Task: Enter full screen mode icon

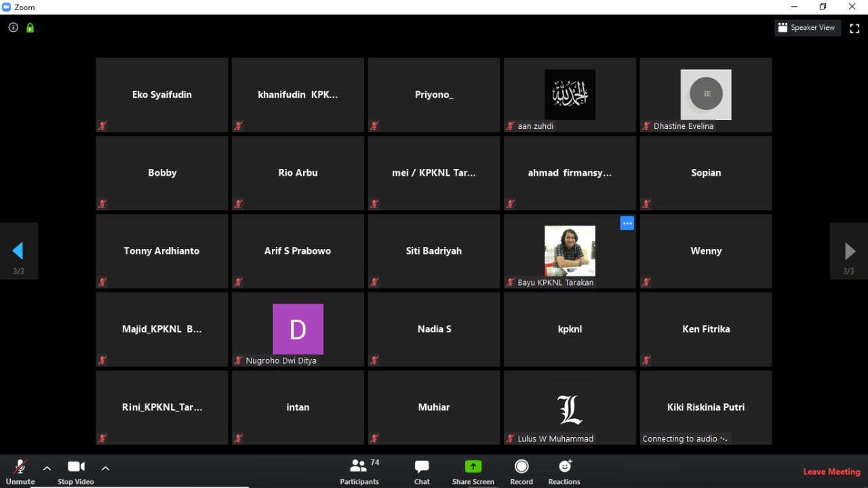Action: click(854, 28)
